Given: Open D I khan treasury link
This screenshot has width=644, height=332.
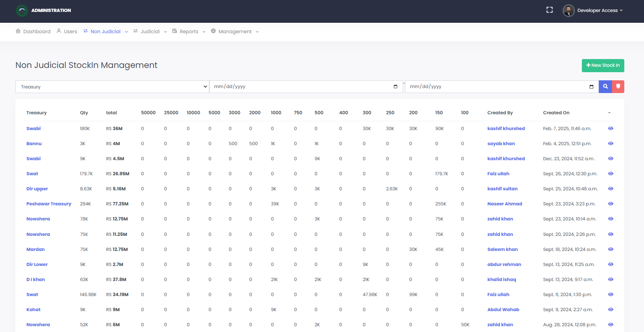Looking at the screenshot, I should point(36,279).
